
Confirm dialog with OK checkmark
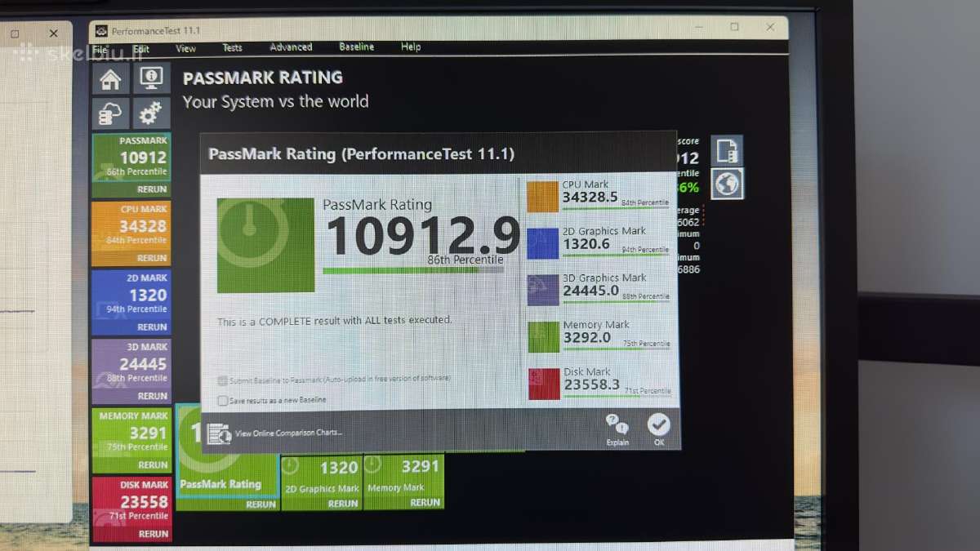click(658, 429)
